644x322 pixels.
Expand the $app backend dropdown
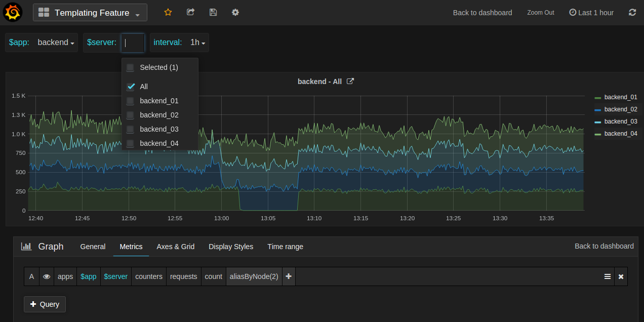click(x=56, y=43)
